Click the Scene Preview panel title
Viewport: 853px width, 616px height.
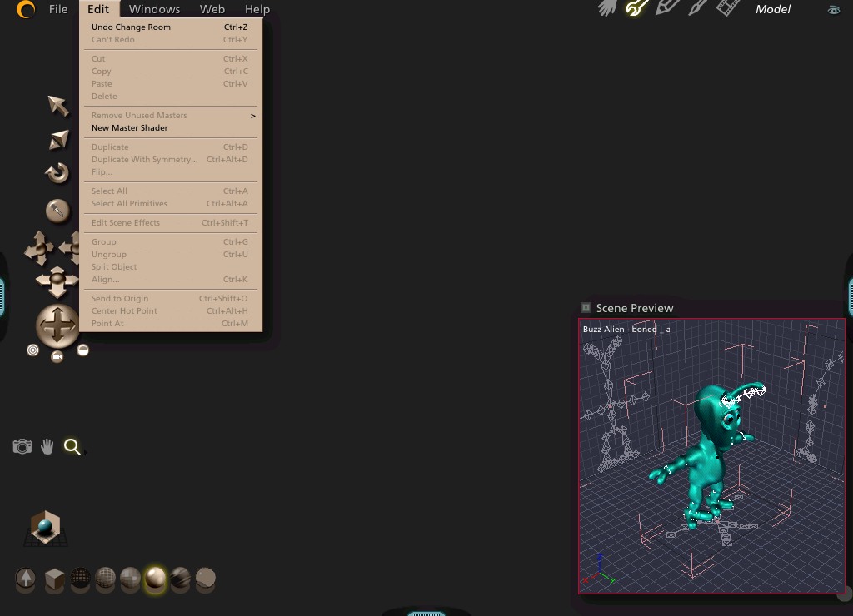pos(634,308)
